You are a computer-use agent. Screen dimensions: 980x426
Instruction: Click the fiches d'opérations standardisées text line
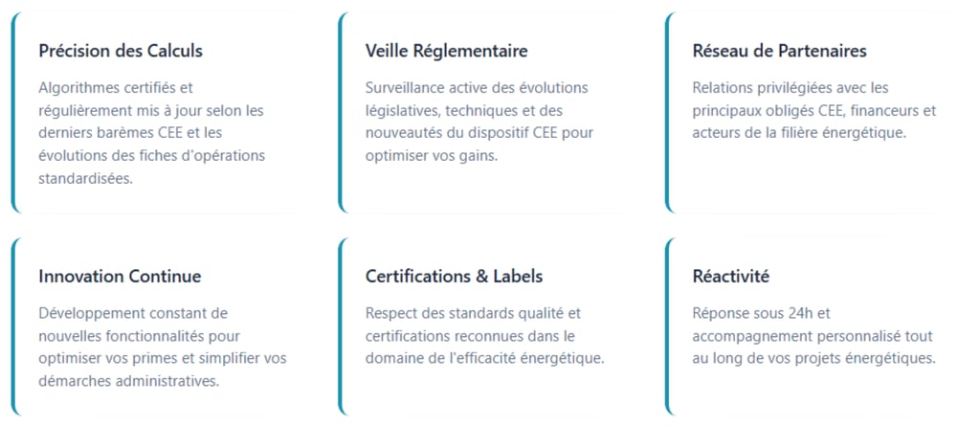[152, 155]
